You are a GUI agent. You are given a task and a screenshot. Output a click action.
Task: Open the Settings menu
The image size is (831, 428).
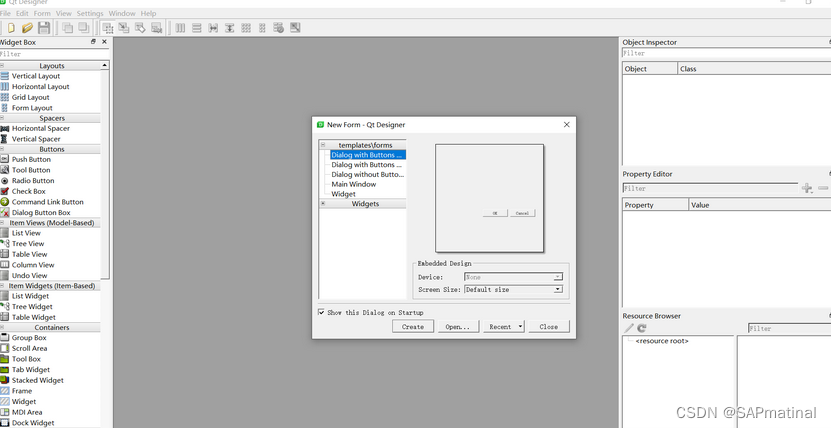90,13
